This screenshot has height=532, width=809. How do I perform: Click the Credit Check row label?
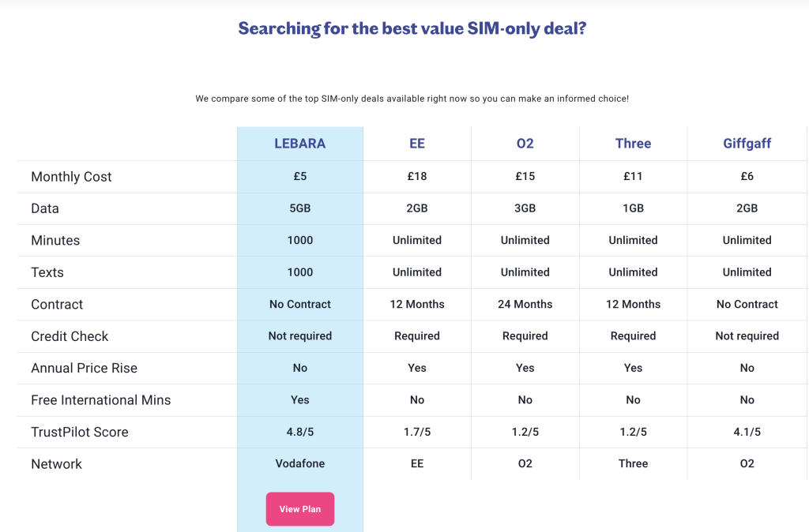tap(70, 336)
